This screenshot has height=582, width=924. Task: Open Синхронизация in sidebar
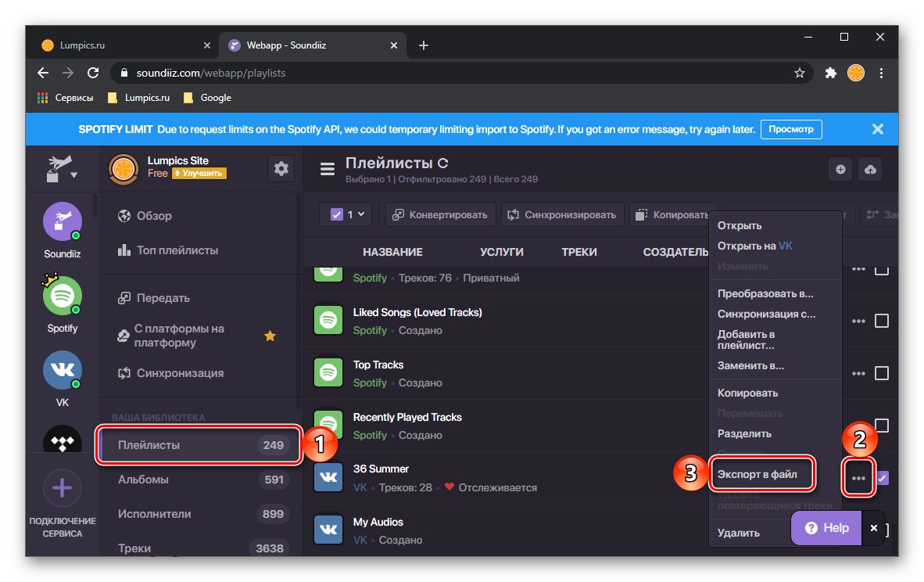[x=171, y=373]
